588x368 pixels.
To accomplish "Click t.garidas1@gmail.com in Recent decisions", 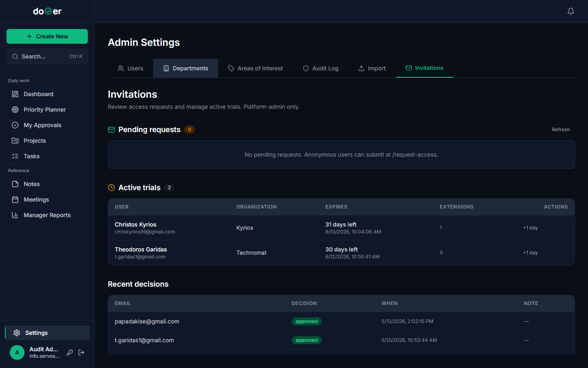I will [x=144, y=340].
